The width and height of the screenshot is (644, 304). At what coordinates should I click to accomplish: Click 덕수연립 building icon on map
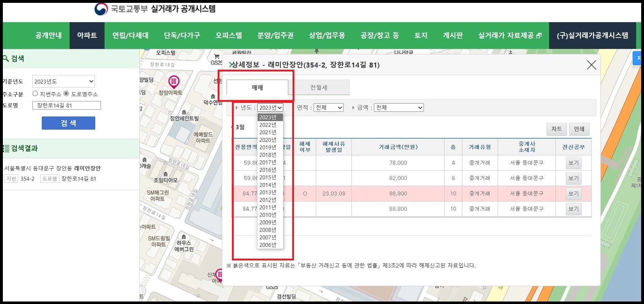pyautogui.click(x=213, y=96)
